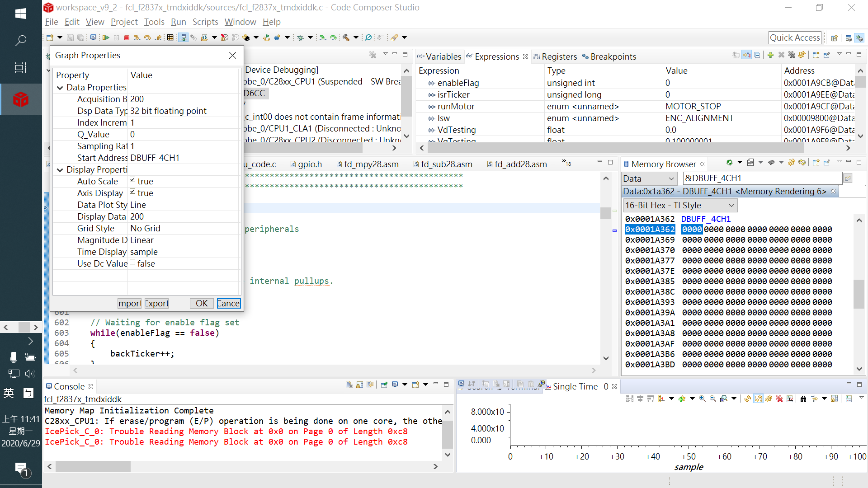Click the red Terminate debug icon
Image resolution: width=868 pixels, height=488 pixels.
click(127, 38)
